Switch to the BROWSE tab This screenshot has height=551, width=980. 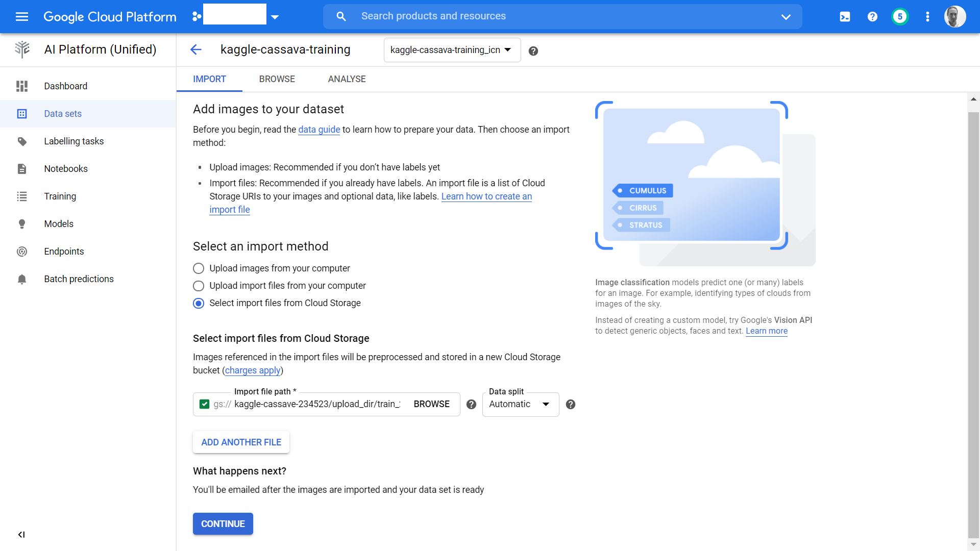(277, 79)
